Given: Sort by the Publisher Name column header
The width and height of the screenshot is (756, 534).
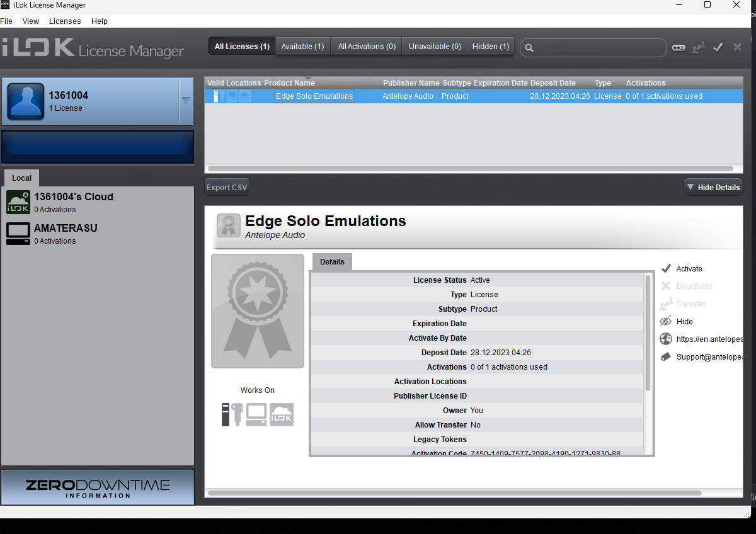Looking at the screenshot, I should [x=411, y=83].
